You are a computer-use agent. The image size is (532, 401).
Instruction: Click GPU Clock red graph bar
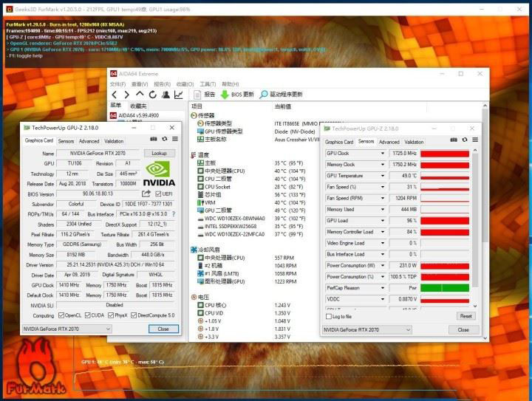(445, 154)
